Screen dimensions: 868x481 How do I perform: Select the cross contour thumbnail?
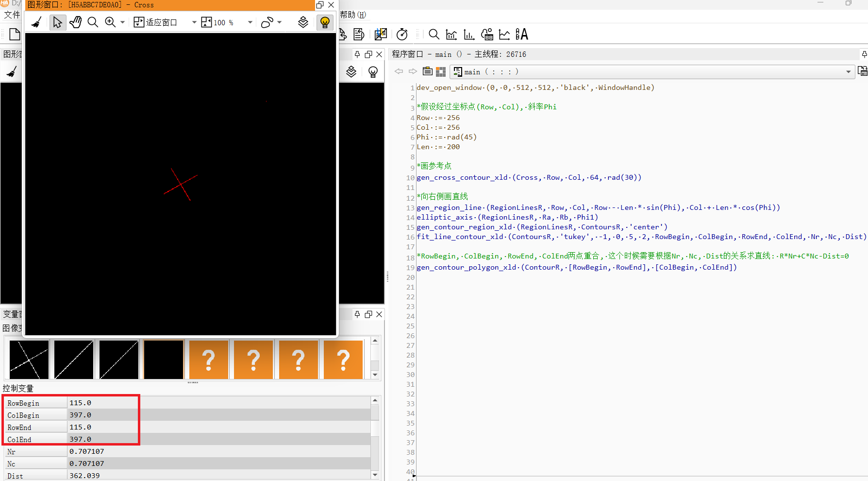coord(29,360)
